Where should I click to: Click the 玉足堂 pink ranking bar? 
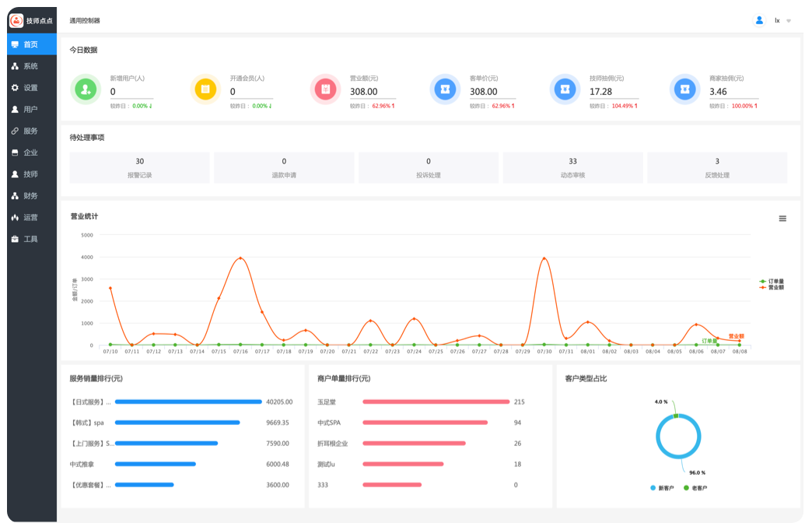(x=436, y=402)
